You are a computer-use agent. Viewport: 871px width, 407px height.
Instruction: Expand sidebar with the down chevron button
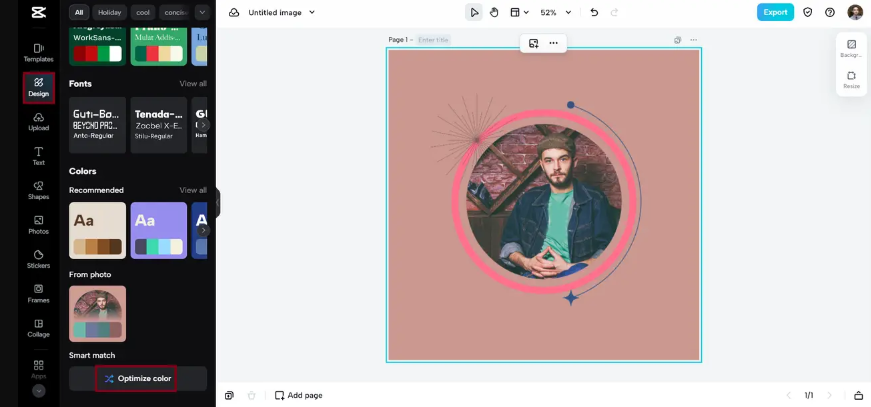(38, 390)
